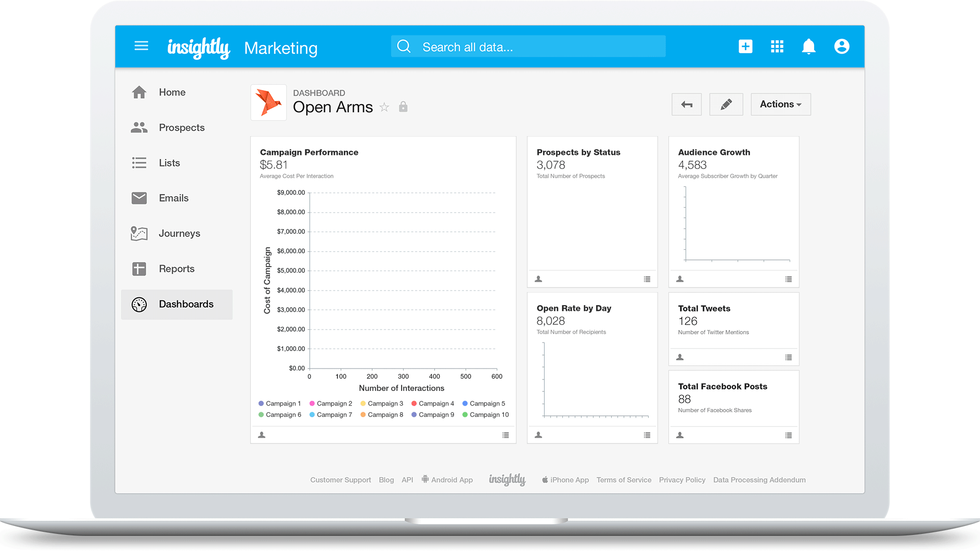Open the user profile icon
The height and width of the screenshot is (551, 980).
[x=841, y=46]
